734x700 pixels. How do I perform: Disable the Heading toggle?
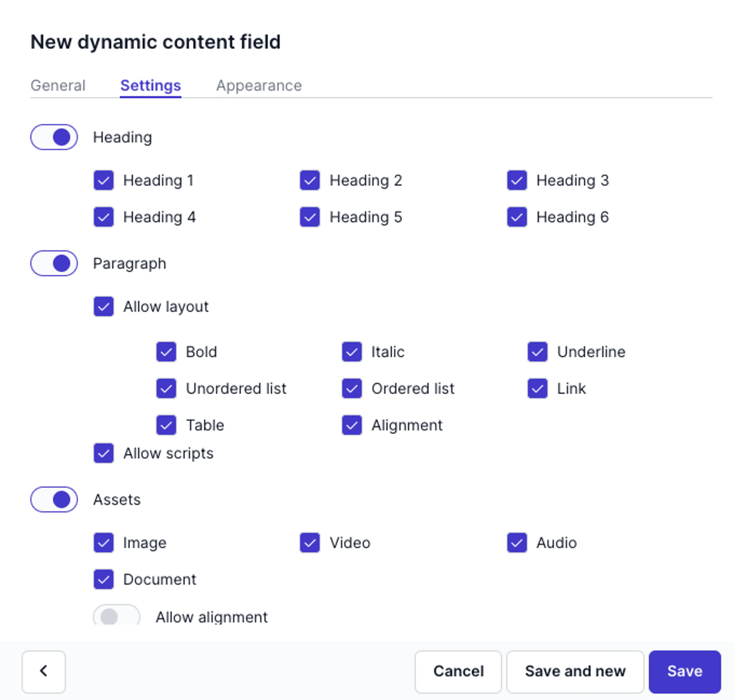pyautogui.click(x=54, y=137)
